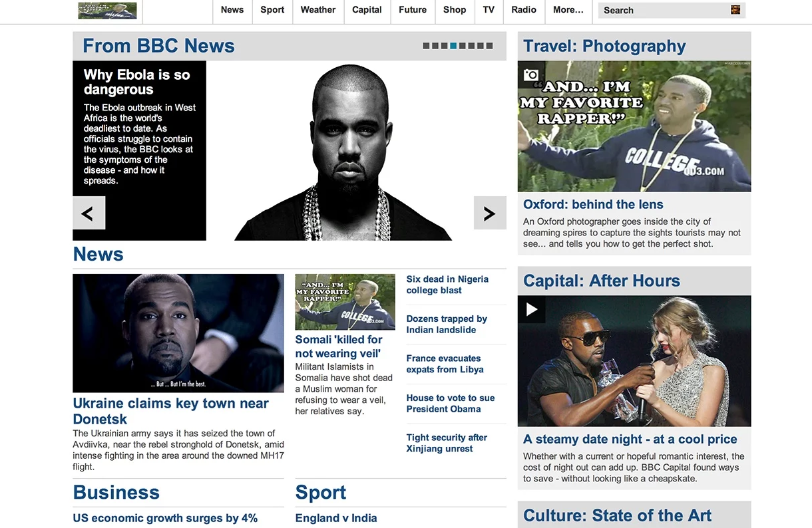Viewport: 812px width, 528px height.
Task: Open the 'Sport' section heading below News
Action: (x=321, y=492)
